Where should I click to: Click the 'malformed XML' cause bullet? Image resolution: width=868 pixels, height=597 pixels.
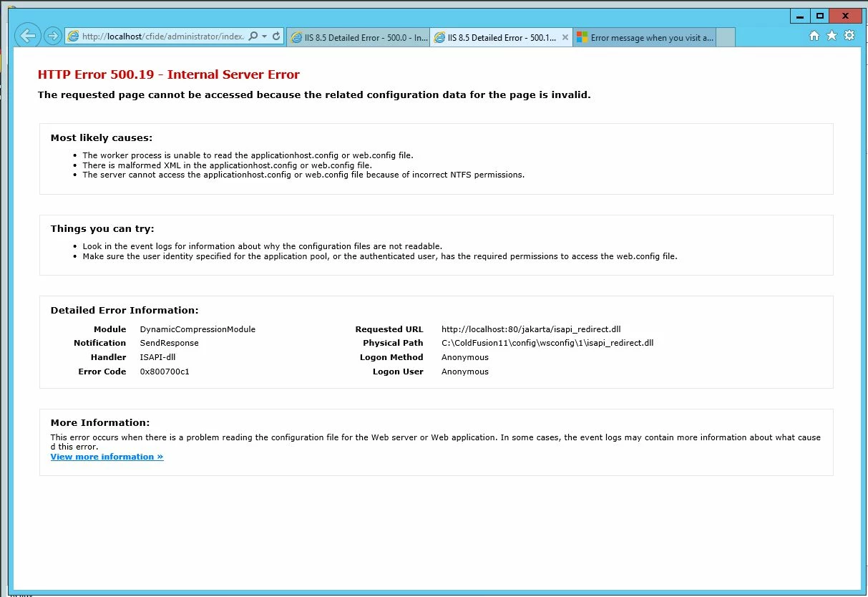(x=227, y=165)
